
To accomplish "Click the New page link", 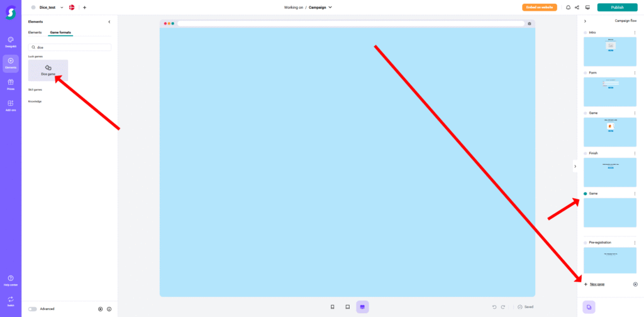I will pyautogui.click(x=597, y=284).
